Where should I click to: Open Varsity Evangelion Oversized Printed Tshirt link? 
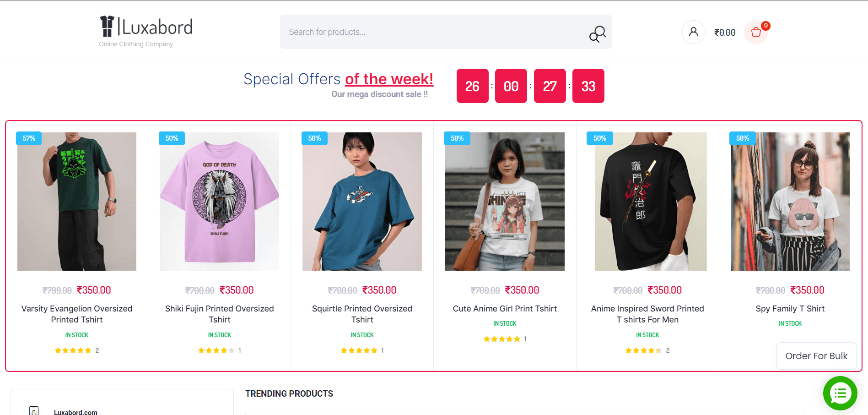77,314
